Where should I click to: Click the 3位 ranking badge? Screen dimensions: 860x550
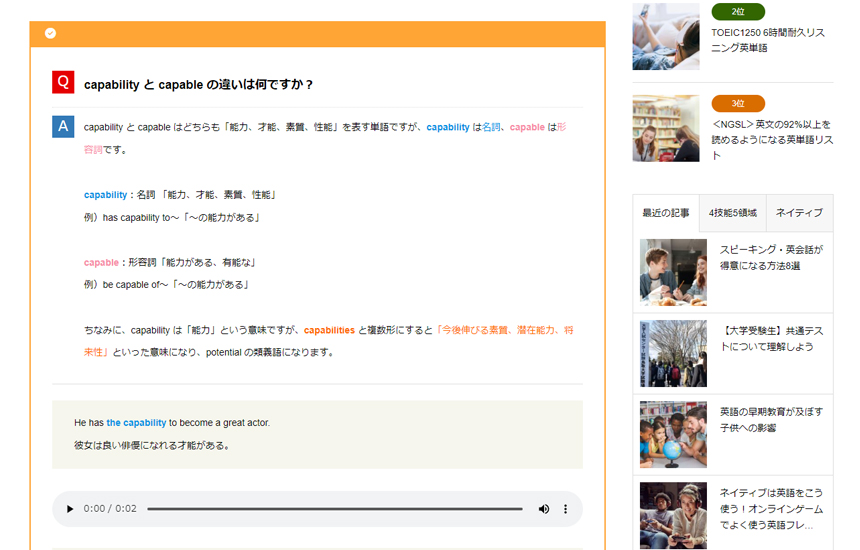coord(738,104)
